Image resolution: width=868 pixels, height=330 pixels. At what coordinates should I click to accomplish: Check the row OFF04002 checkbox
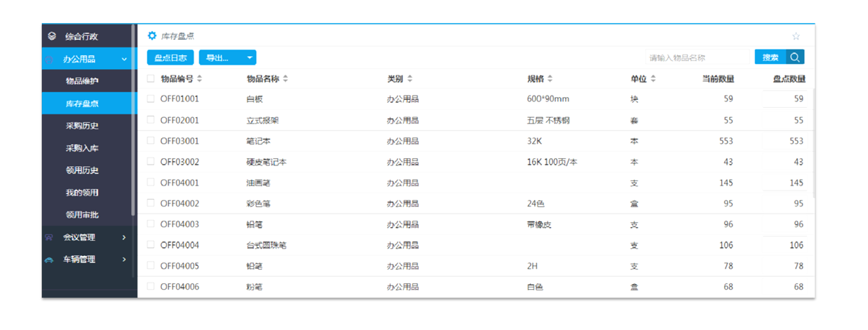click(150, 203)
